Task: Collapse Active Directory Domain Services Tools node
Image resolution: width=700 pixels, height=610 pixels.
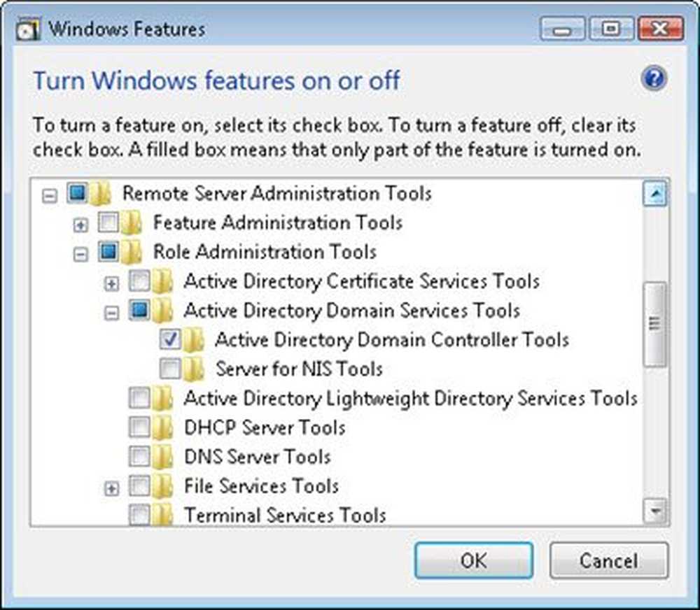Action: pyautogui.click(x=111, y=313)
